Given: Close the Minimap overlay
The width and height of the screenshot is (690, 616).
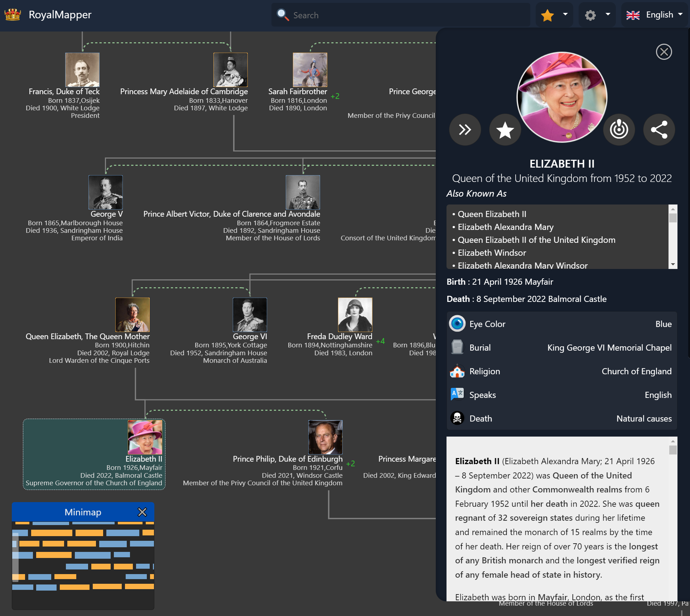Looking at the screenshot, I should tap(143, 512).
